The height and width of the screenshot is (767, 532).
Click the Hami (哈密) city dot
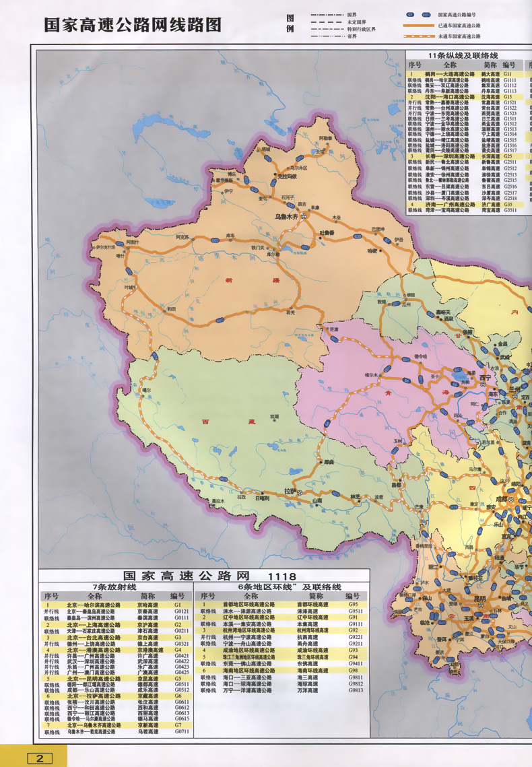click(382, 251)
